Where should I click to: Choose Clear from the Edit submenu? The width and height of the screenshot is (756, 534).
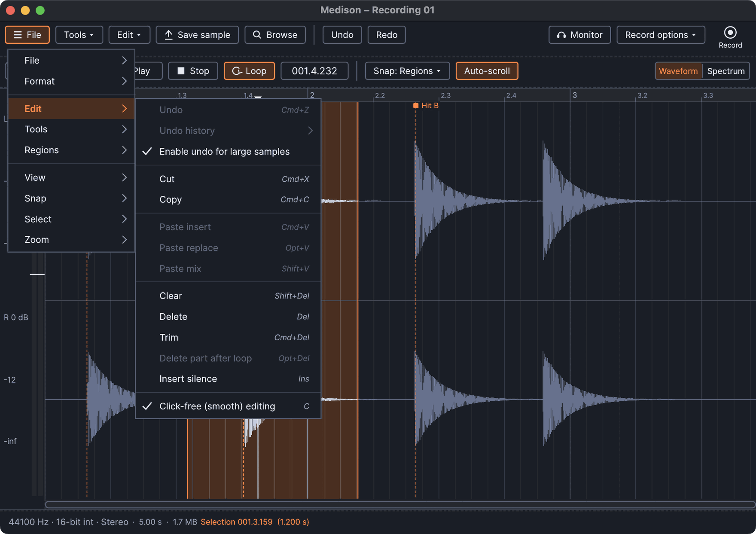pyautogui.click(x=228, y=296)
